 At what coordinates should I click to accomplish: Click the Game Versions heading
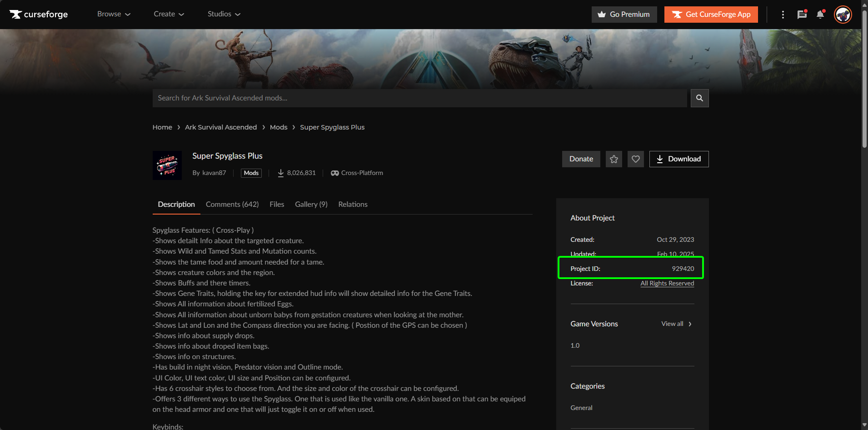[x=594, y=324]
